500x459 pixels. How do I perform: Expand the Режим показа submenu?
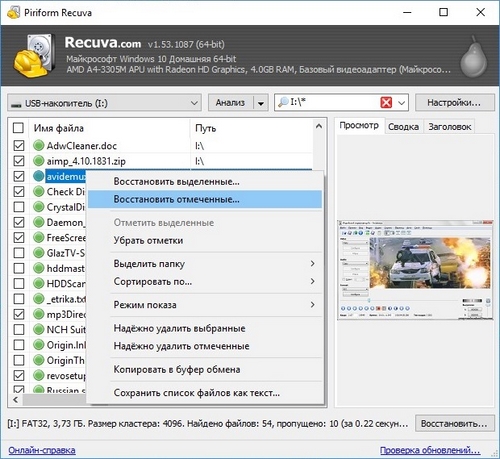312,305
